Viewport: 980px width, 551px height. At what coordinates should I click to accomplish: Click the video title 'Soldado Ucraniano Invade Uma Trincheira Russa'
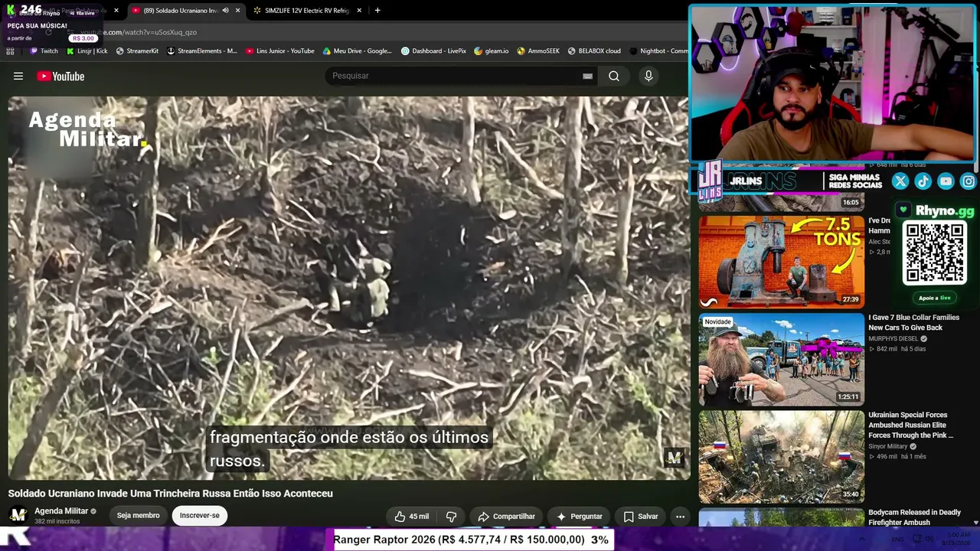(x=171, y=494)
